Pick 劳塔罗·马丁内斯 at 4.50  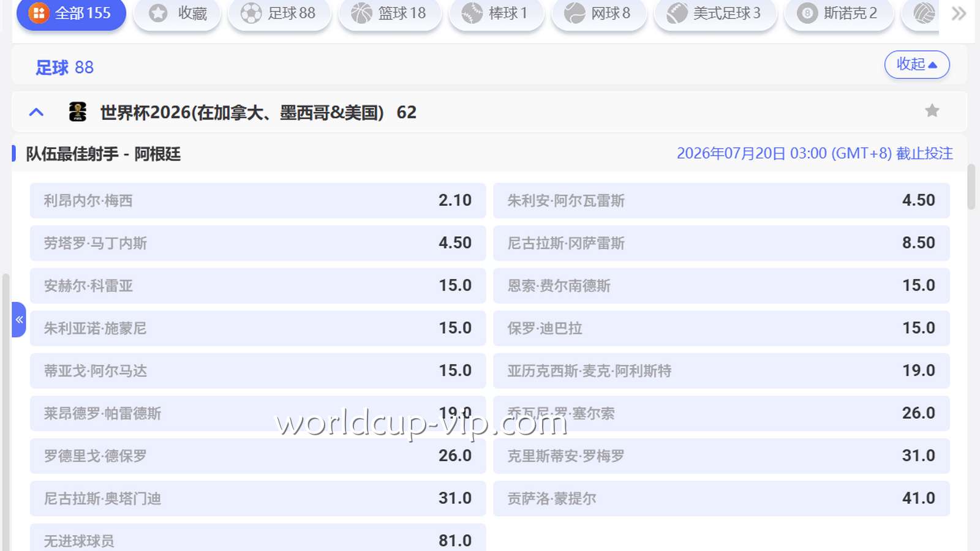tap(258, 243)
